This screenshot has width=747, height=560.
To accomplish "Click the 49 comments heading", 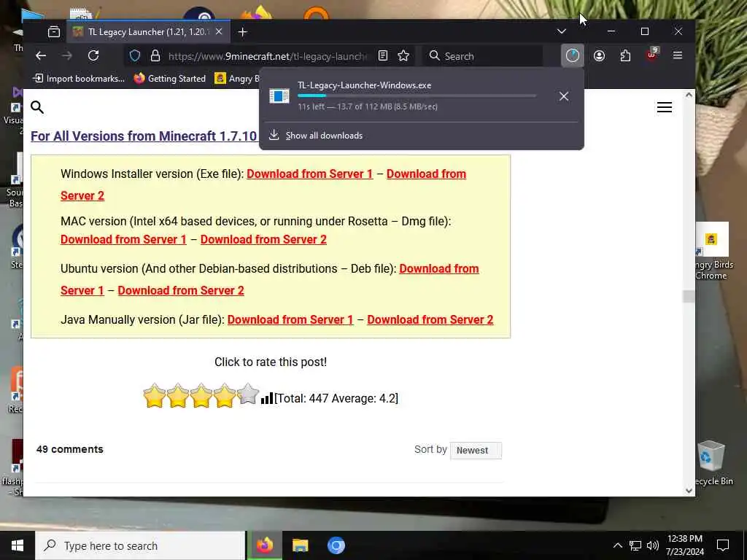I will click(x=69, y=449).
